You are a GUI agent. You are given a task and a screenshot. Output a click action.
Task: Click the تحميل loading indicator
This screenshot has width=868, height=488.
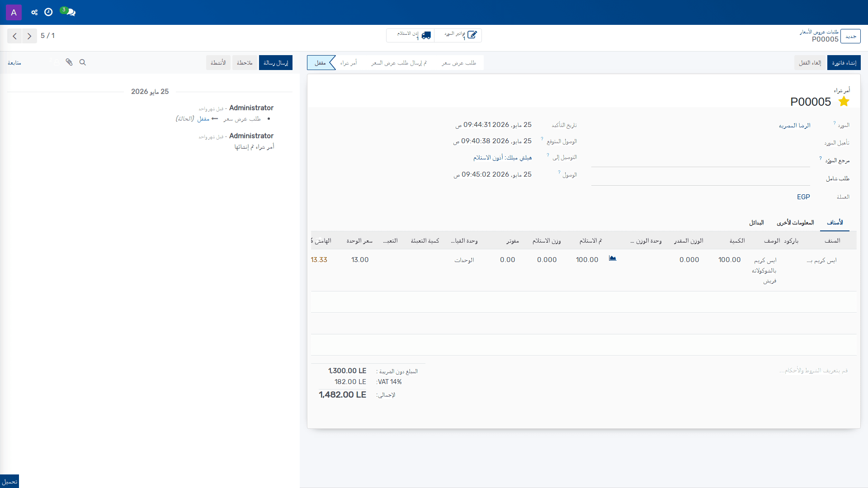tap(9, 481)
